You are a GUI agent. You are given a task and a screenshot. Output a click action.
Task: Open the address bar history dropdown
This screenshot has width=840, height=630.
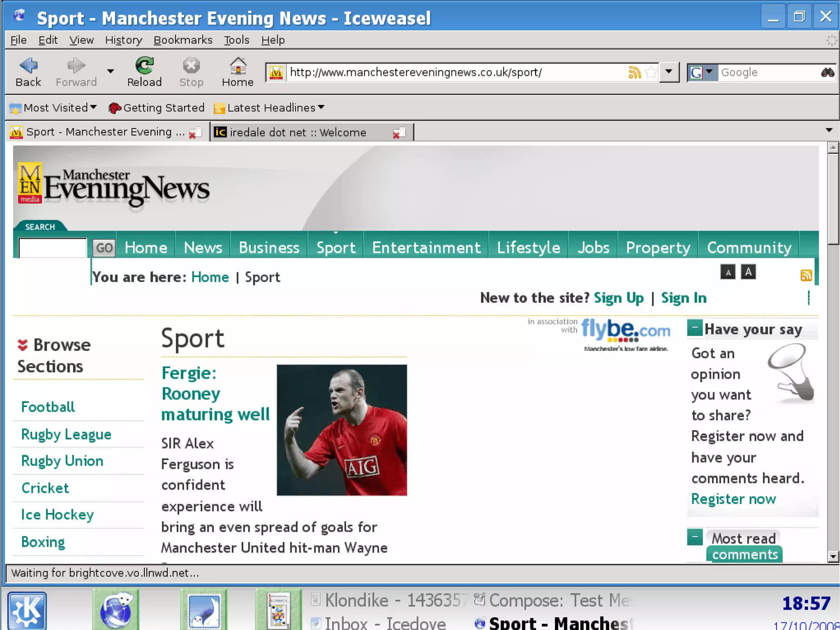tap(669, 72)
